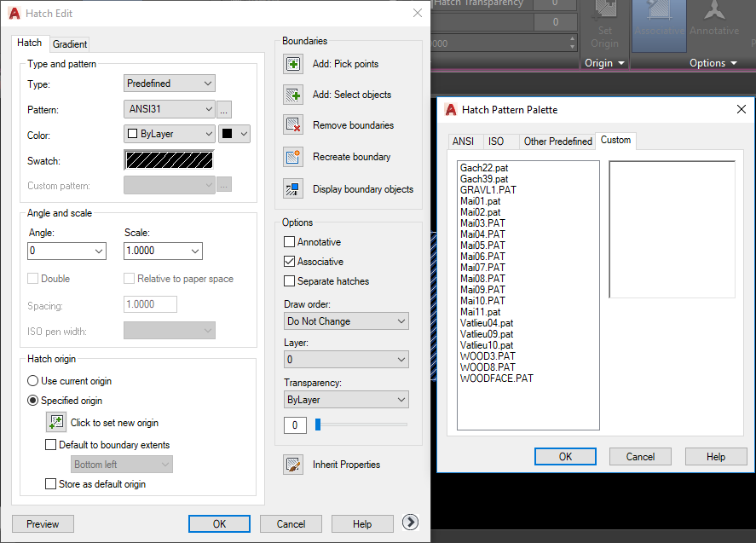This screenshot has width=756, height=543.
Task: Click Cancel in Hatch Edit dialog
Action: tap(291, 524)
